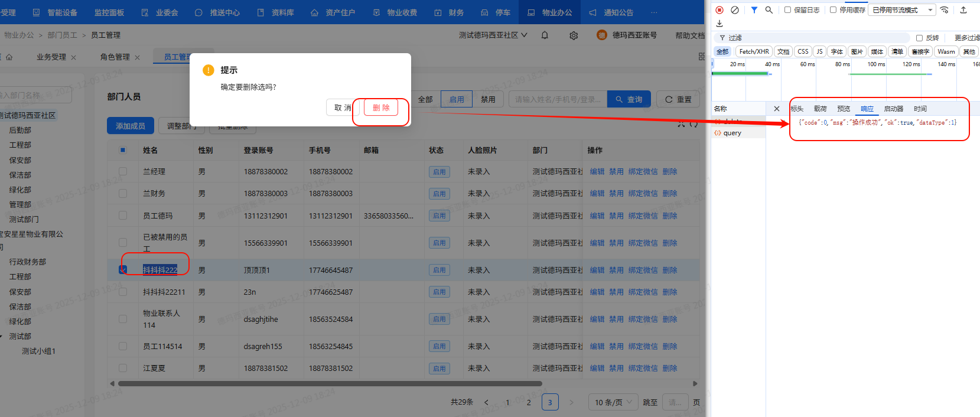Click the DevTools stop recording icon
This screenshot has height=417, width=980.
coord(719,10)
